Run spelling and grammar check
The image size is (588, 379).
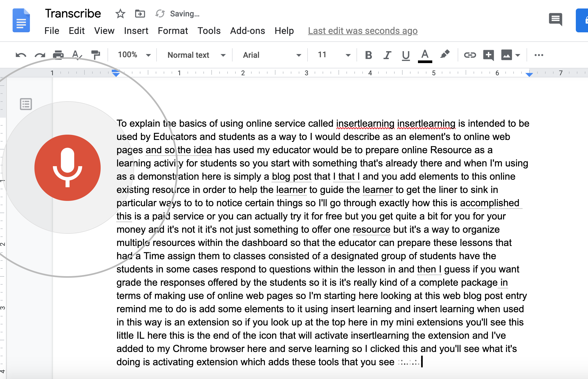[77, 55]
